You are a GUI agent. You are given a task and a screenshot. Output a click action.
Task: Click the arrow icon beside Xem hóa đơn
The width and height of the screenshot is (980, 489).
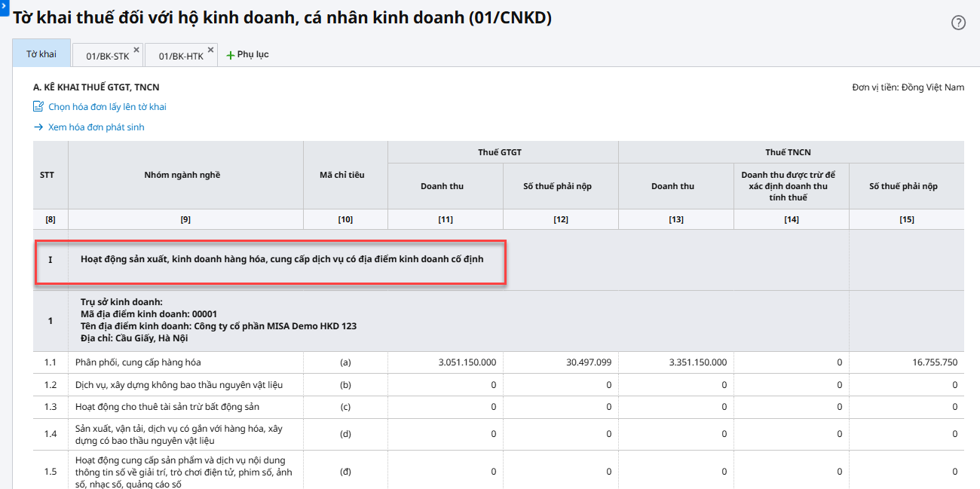[x=38, y=127]
